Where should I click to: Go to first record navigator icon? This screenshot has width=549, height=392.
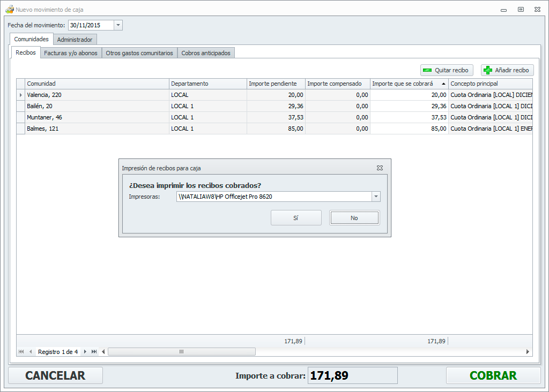point(21,352)
